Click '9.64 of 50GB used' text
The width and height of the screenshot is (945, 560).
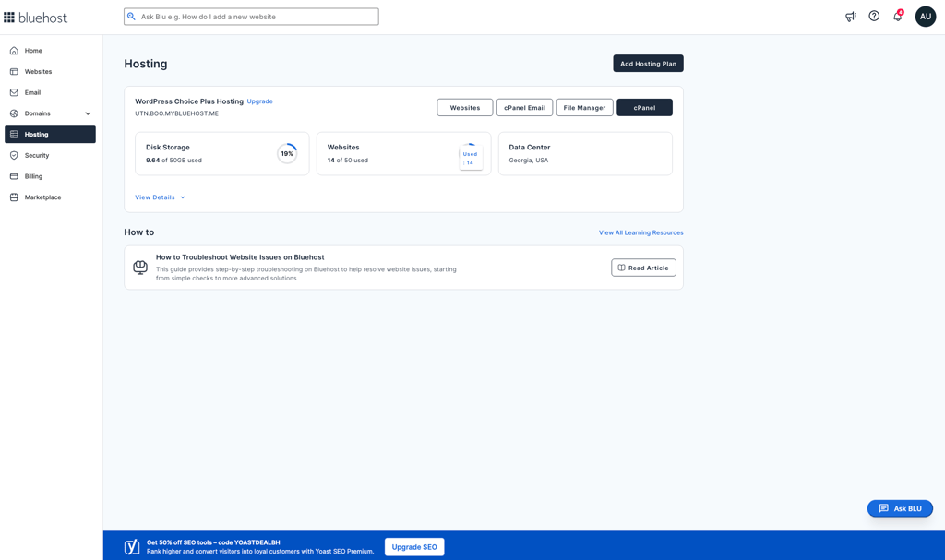point(173,161)
